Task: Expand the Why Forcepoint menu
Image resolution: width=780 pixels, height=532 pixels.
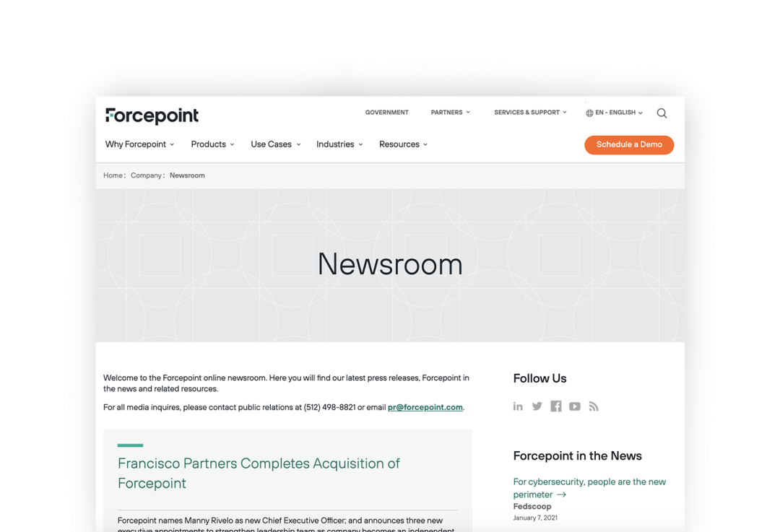Action: pyautogui.click(x=140, y=144)
